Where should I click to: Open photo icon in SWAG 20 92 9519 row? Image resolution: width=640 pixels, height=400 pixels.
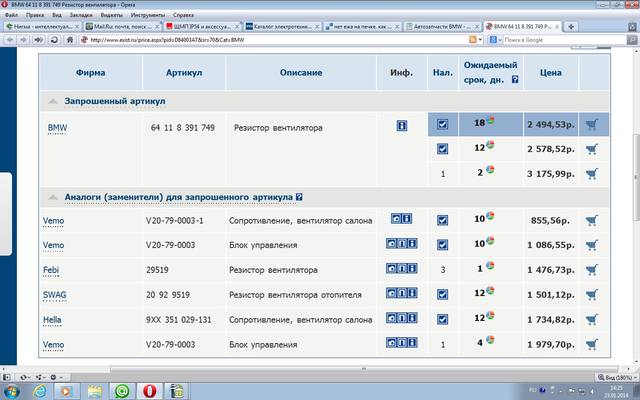click(x=391, y=293)
